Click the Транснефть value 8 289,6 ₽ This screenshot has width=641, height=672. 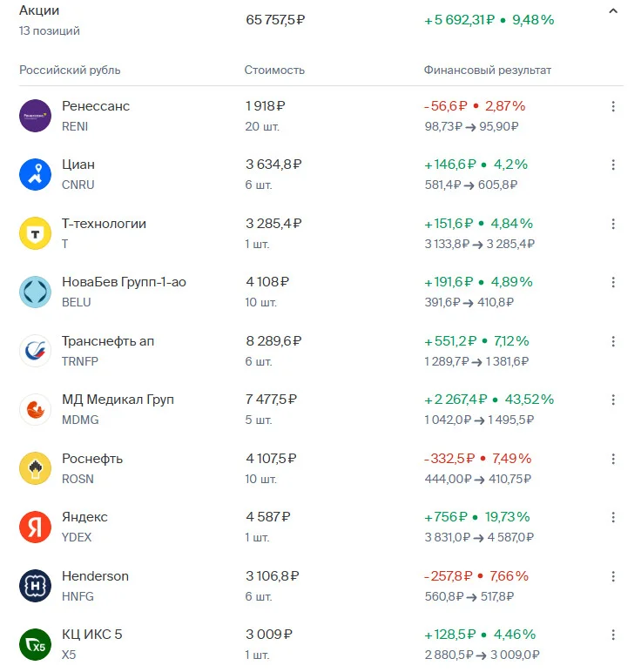coord(273,341)
